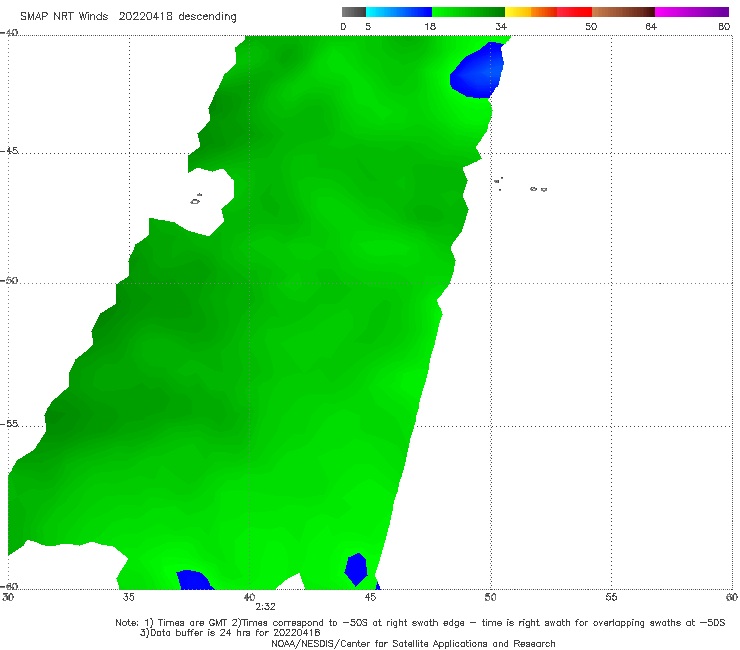Click the '-55' latitude axis label
Screen dimensions: 740x650
[9, 423]
